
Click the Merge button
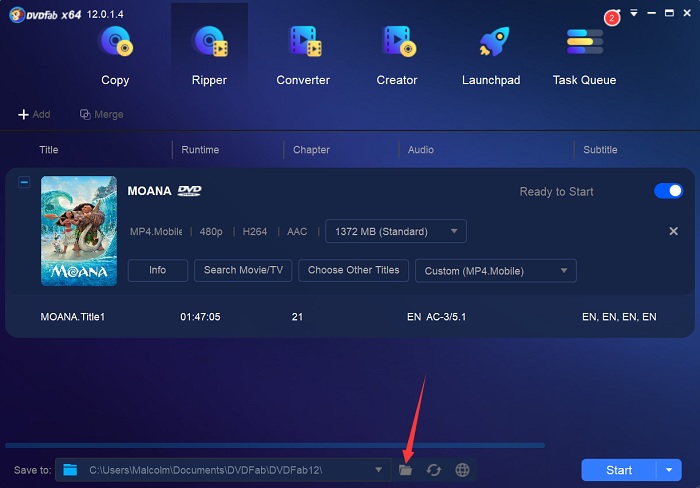click(101, 114)
